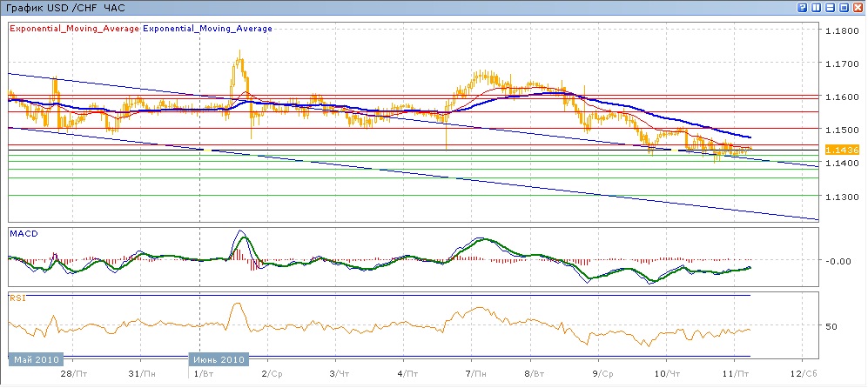This screenshot has height=388, width=868.
Task: Click the horizontal split layout icon
Action: (x=830, y=8)
